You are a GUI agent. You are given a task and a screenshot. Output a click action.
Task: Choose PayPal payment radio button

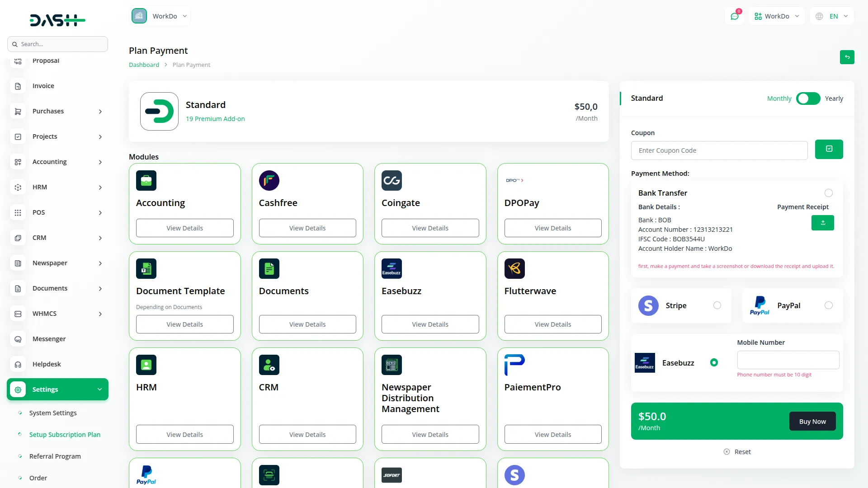(828, 305)
